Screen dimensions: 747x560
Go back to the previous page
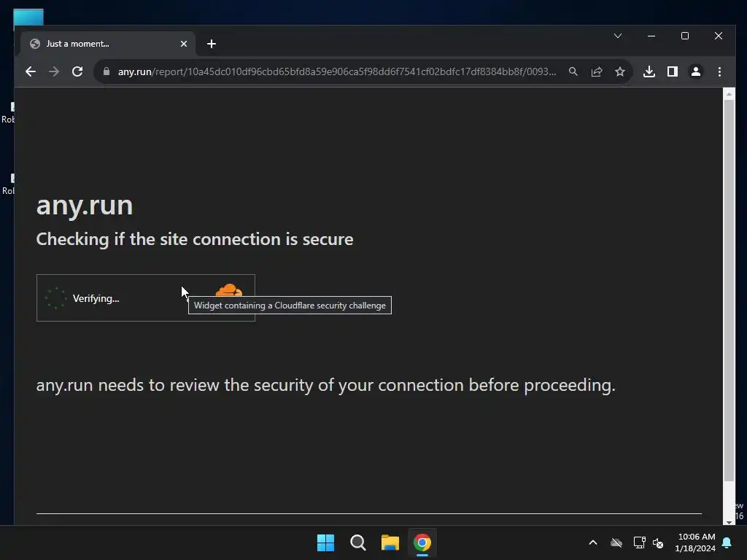click(x=31, y=71)
